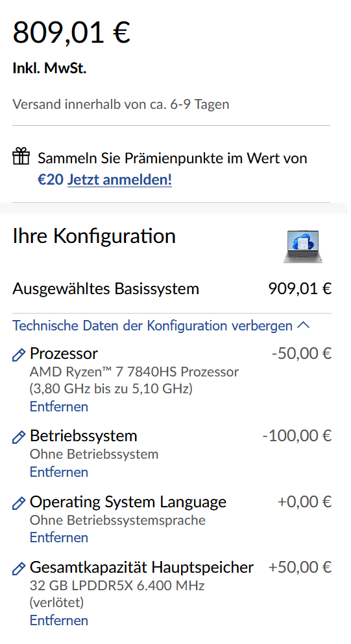
Task: Click the 809,01 € total price
Action: point(71,32)
